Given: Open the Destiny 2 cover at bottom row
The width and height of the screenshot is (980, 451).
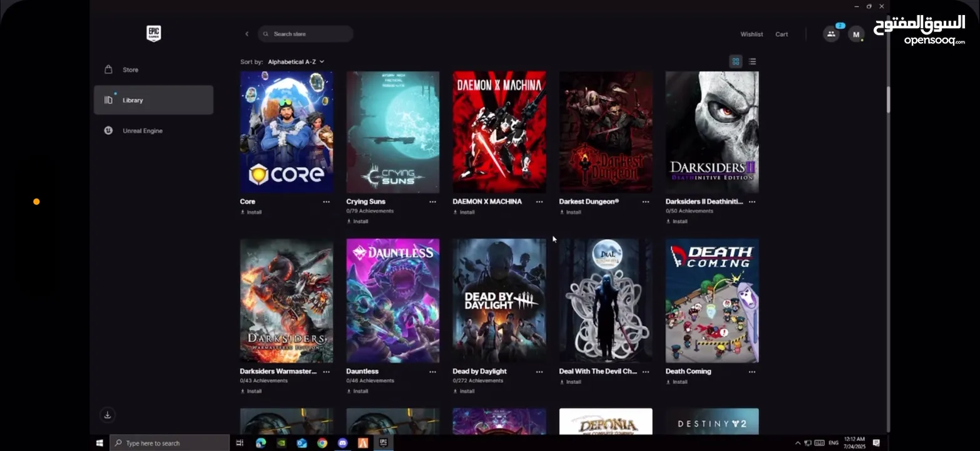Looking at the screenshot, I should tap(712, 422).
